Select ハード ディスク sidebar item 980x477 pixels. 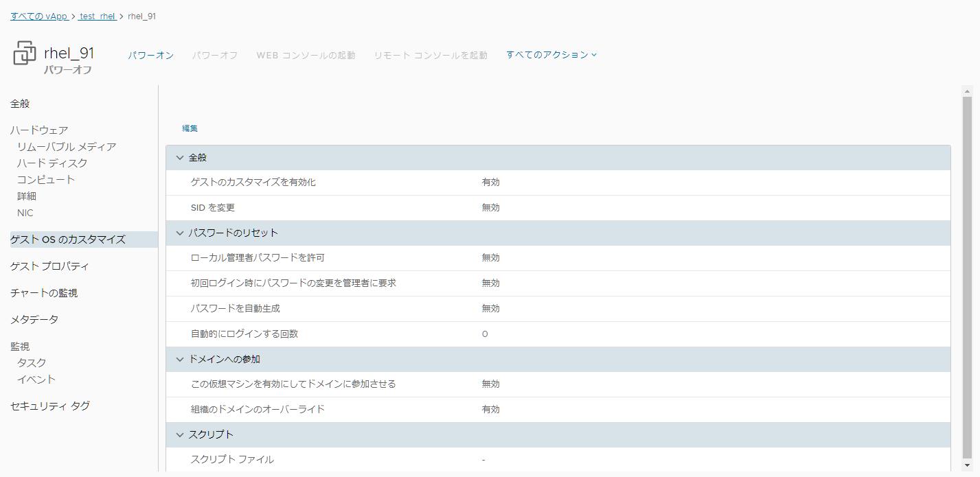(x=52, y=163)
